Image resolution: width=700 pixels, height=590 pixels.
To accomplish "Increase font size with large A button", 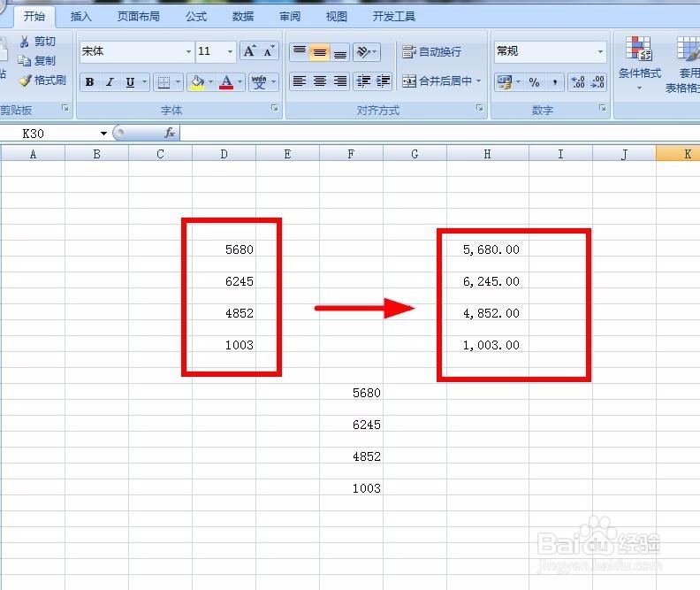I will pos(249,51).
